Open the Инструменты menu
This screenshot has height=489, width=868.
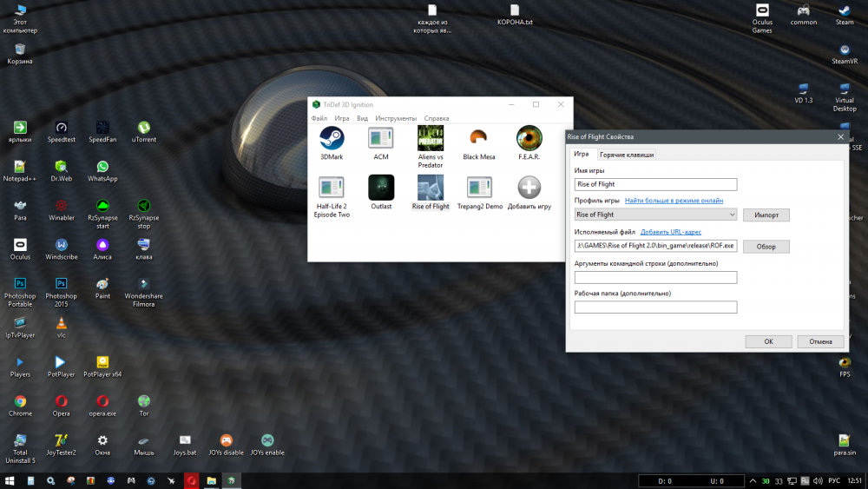(x=396, y=118)
